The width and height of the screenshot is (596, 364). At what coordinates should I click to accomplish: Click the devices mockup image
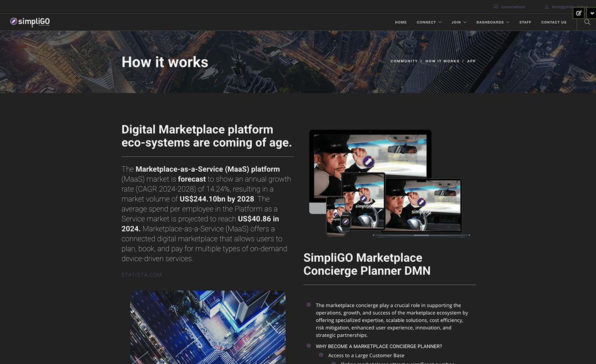click(389, 183)
